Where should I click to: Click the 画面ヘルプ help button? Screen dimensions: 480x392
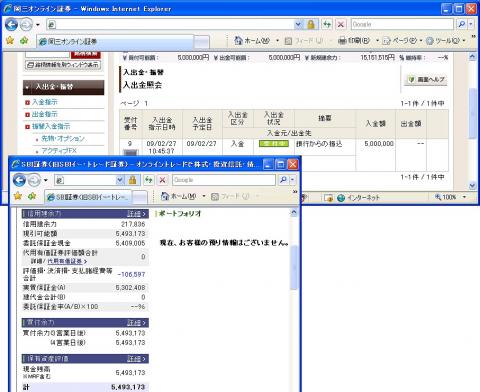point(425,79)
